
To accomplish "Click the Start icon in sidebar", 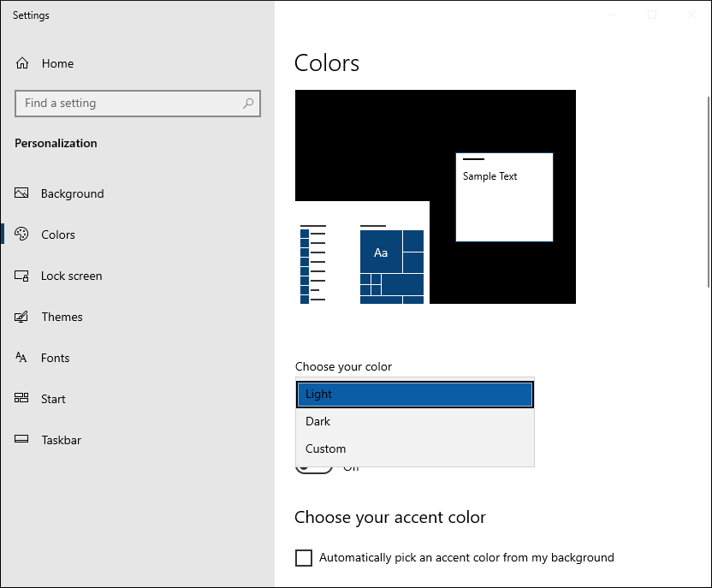I will 22,399.
